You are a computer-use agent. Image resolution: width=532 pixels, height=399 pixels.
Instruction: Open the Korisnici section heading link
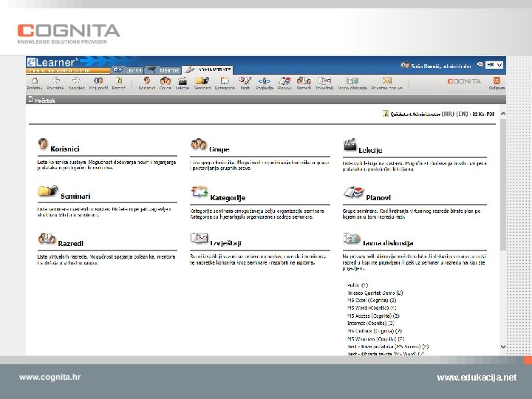pyautogui.click(x=65, y=149)
